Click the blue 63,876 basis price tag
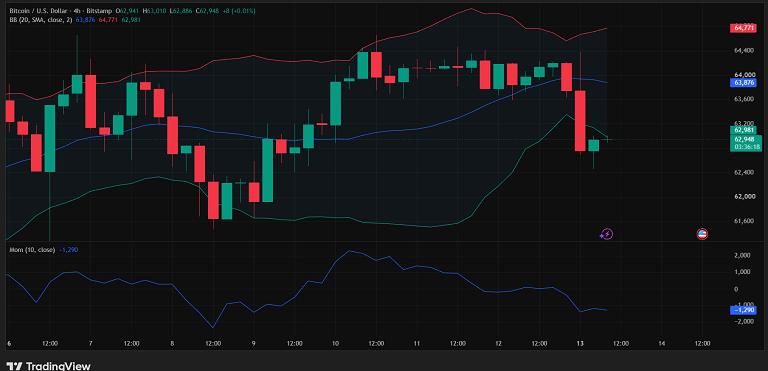The height and width of the screenshot is (371, 768). (744, 83)
